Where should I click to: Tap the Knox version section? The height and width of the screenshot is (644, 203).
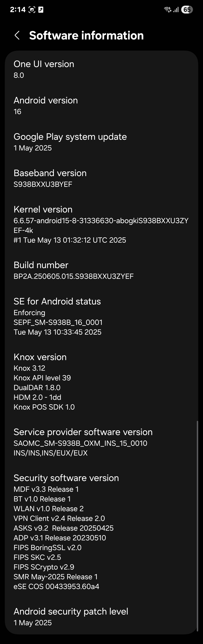(x=101, y=382)
